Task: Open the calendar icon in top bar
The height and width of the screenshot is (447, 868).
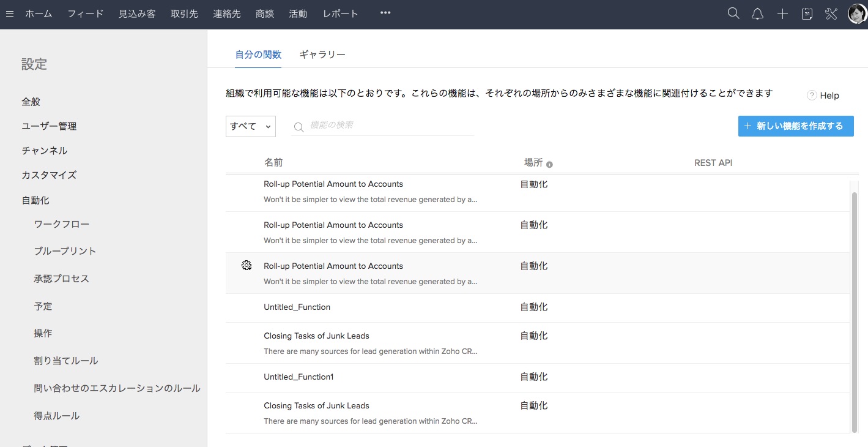Action: coord(807,14)
